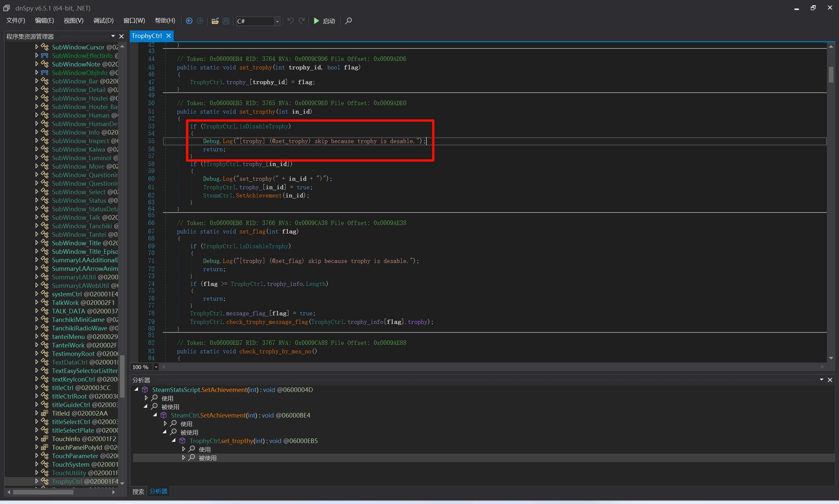Expand the TrophyCtrl tree node
This screenshot has height=504, width=839.
click(37, 481)
